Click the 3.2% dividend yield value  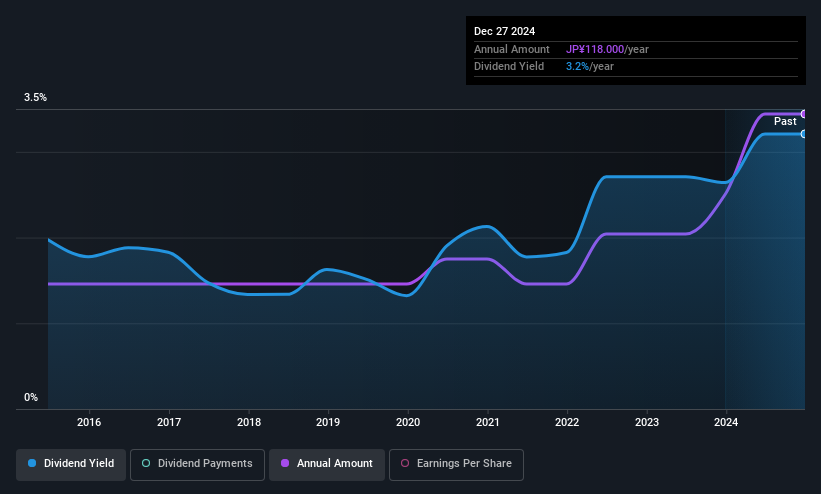pos(577,67)
